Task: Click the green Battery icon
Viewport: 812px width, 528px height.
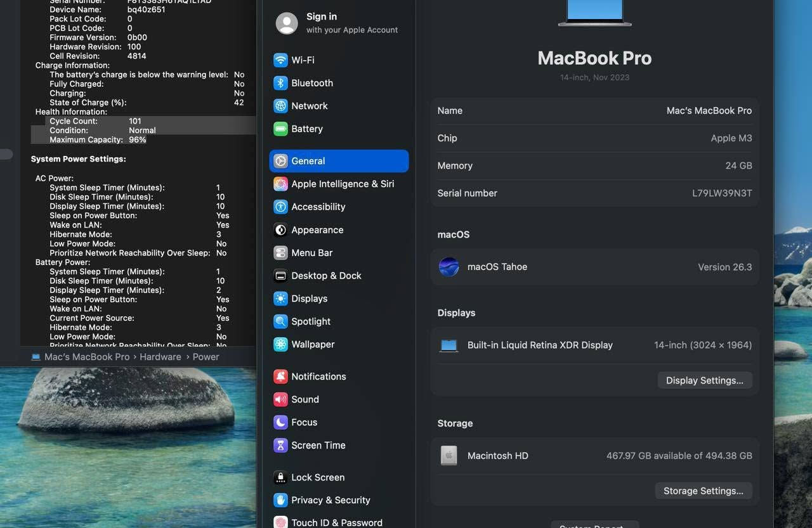Action: pos(280,129)
